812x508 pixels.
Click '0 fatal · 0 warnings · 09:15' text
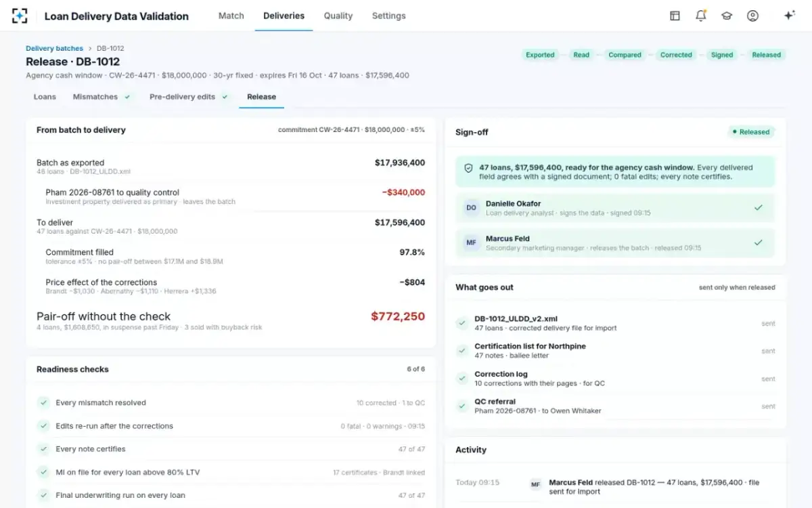(383, 427)
